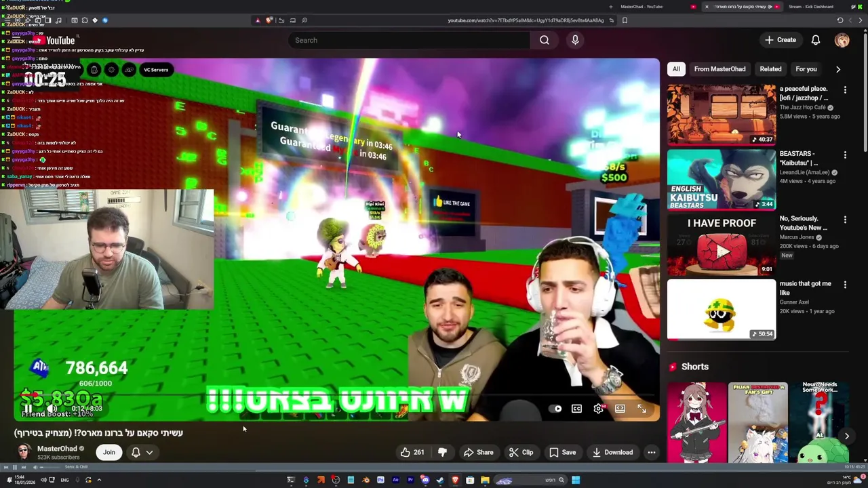Expand hidden system tray icons

[99, 480]
